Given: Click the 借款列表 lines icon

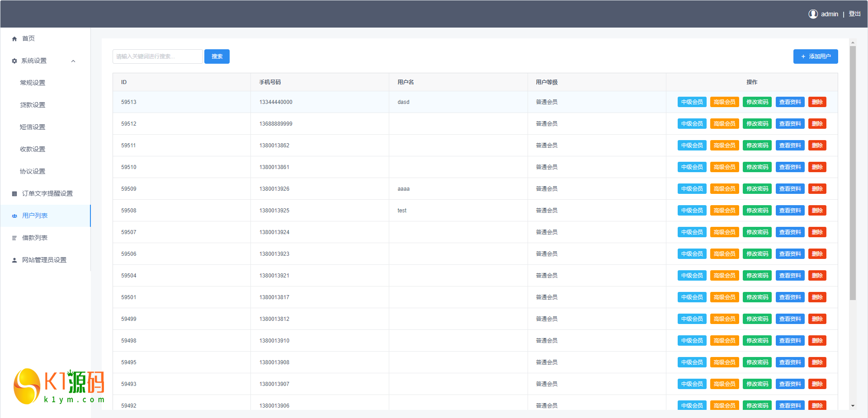Looking at the screenshot, I should pos(14,238).
